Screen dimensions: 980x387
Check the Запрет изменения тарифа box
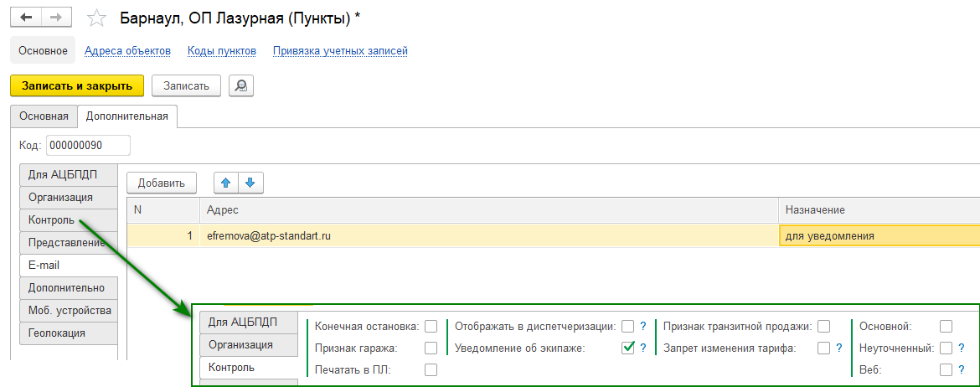point(823,348)
